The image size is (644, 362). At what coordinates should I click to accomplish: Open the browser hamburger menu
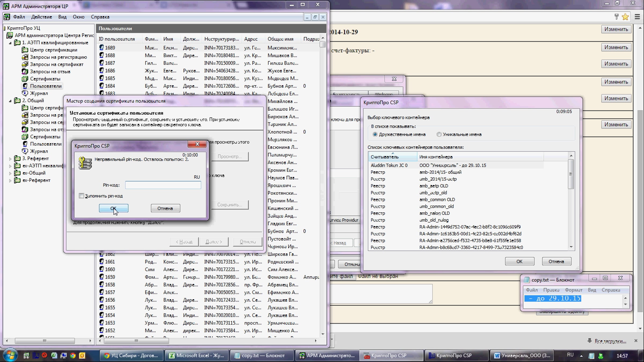(638, 17)
